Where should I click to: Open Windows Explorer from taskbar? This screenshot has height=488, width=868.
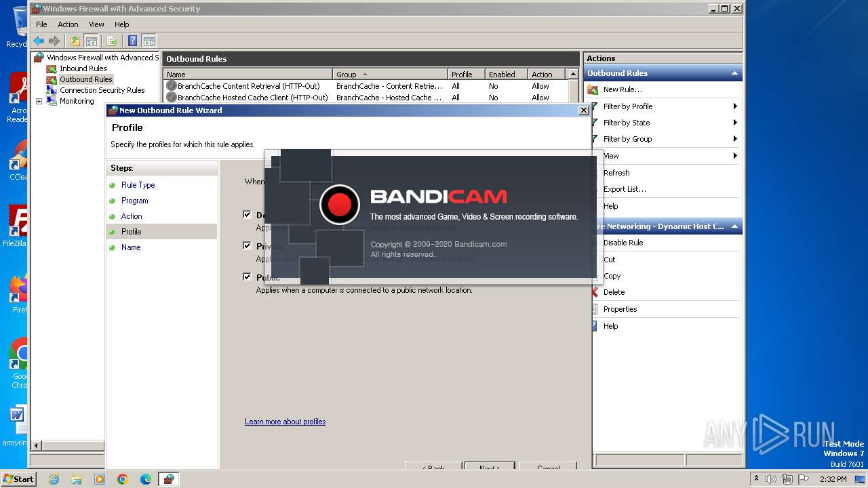(77, 479)
